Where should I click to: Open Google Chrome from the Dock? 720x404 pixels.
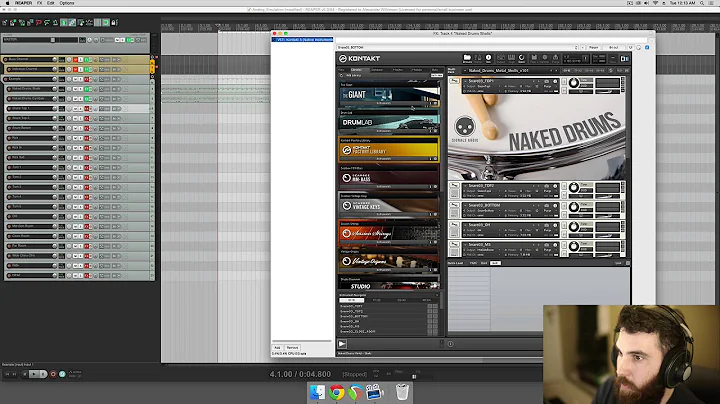337,393
